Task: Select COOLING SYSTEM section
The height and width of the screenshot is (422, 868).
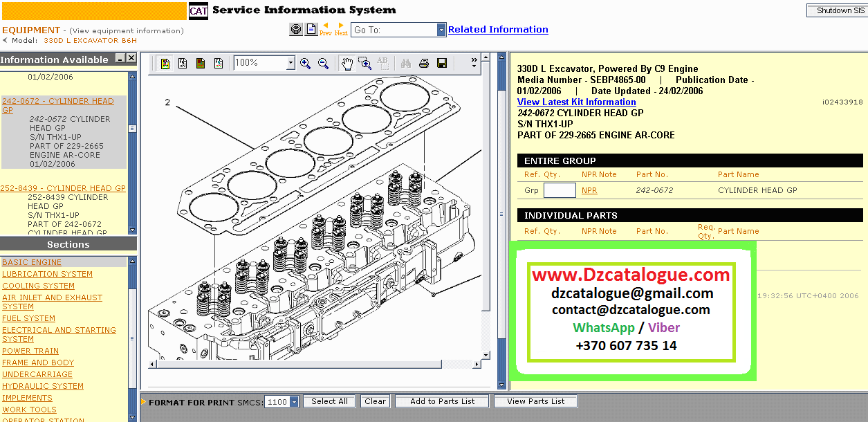Action: click(38, 286)
